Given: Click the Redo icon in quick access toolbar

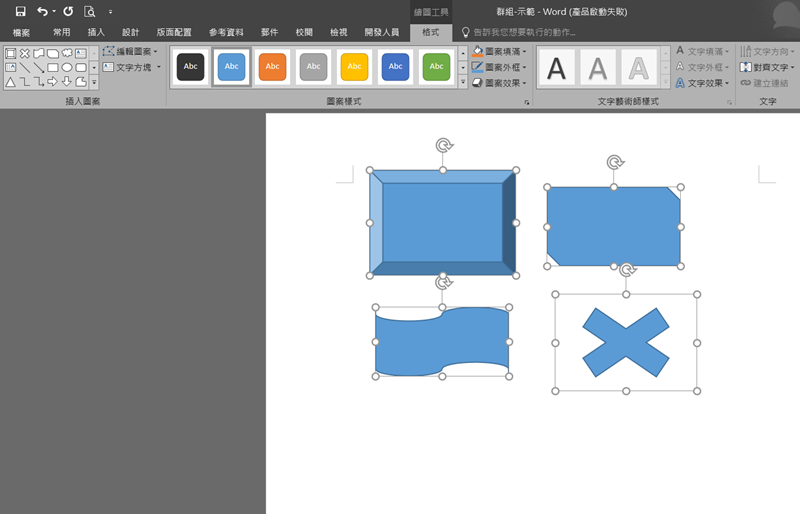Looking at the screenshot, I should (x=68, y=11).
